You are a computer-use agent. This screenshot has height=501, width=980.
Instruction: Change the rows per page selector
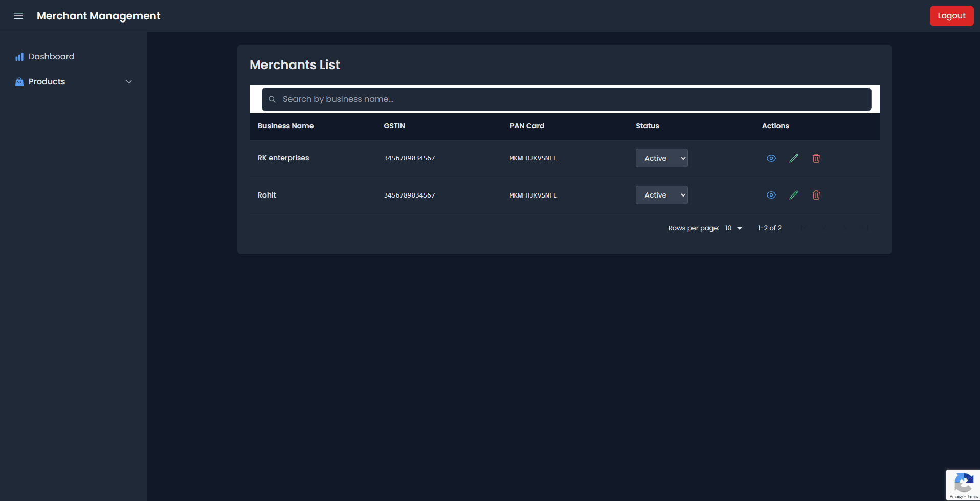pos(733,228)
